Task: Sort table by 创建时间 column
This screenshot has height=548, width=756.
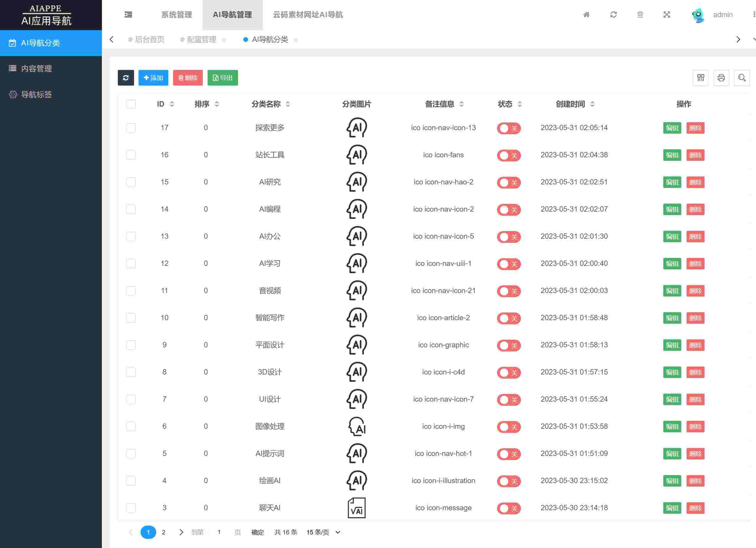Action: pyautogui.click(x=592, y=104)
